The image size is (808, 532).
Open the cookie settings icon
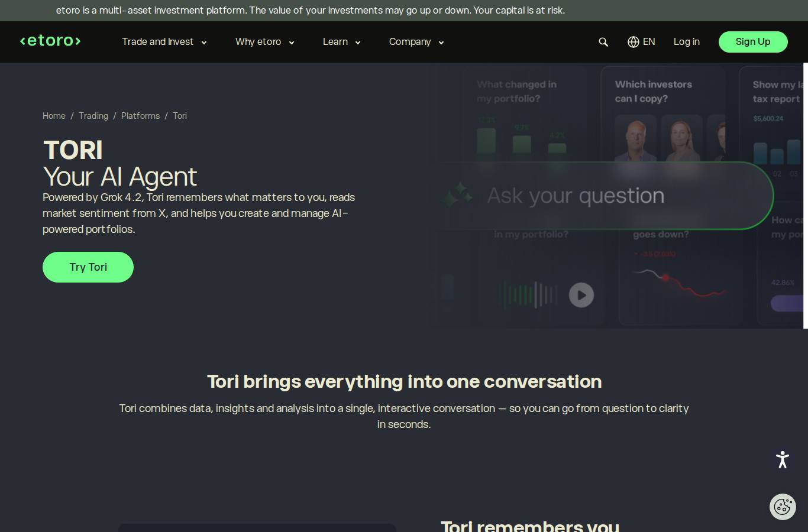tap(783, 507)
